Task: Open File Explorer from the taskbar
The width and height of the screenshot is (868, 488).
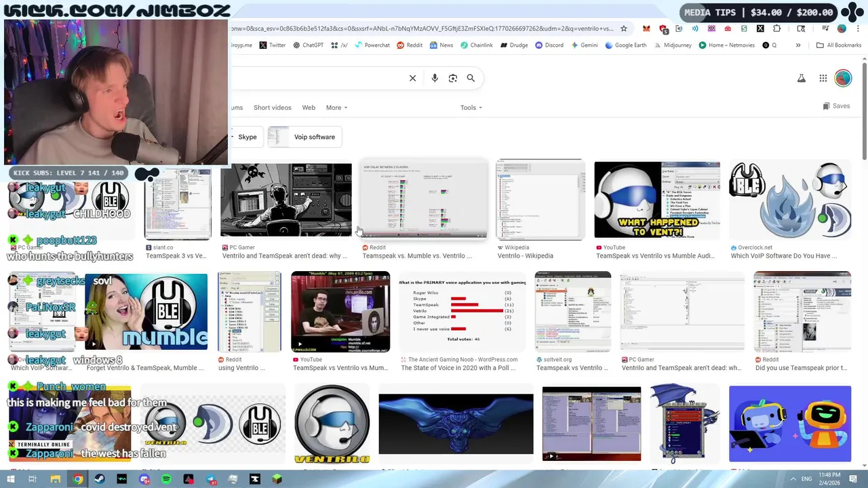Action: 55,479
